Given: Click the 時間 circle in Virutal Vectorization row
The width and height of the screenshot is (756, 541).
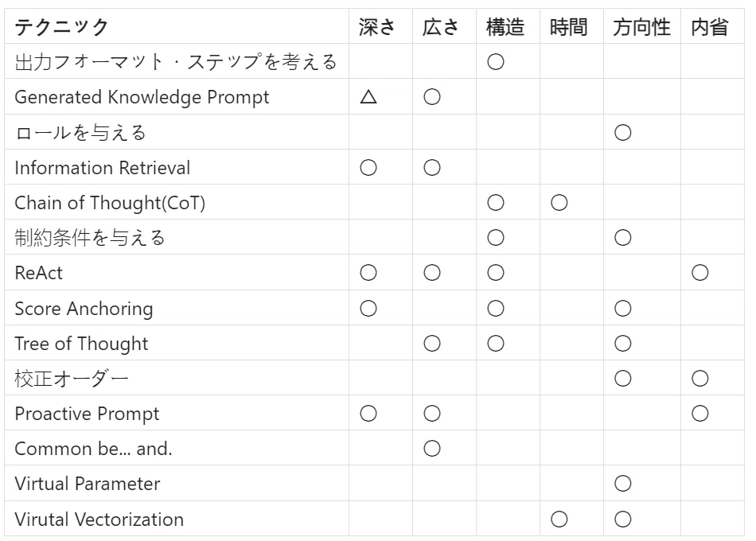Looking at the screenshot, I should tap(559, 520).
